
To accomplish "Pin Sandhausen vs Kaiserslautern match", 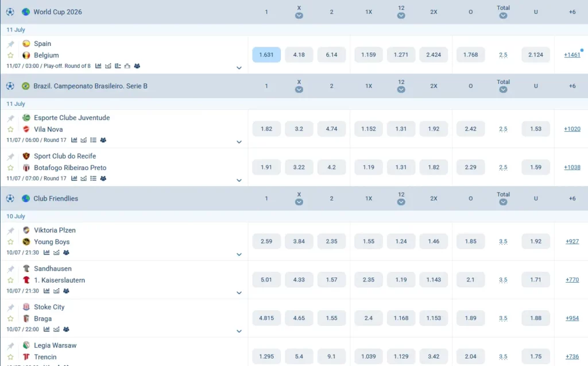I will click(x=10, y=269).
